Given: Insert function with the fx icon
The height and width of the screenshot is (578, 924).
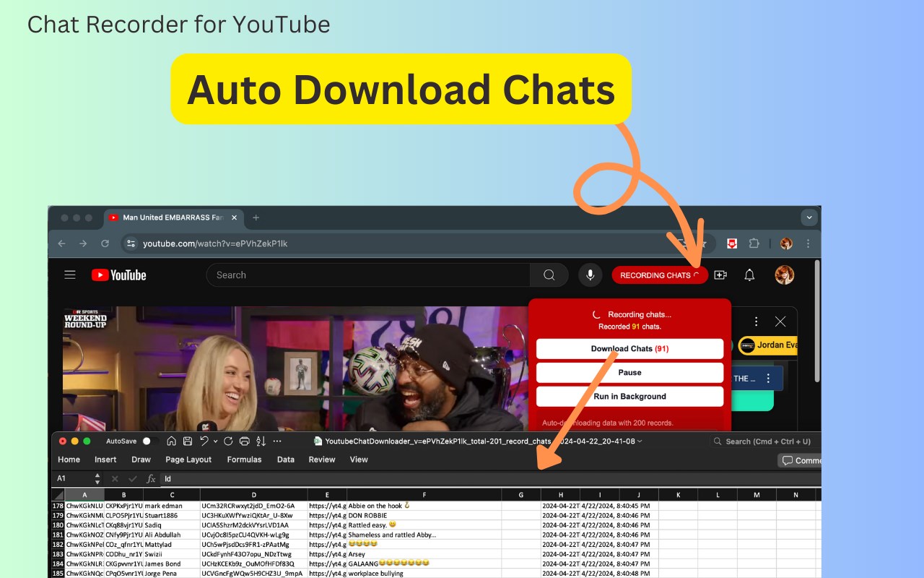Looking at the screenshot, I should (151, 478).
